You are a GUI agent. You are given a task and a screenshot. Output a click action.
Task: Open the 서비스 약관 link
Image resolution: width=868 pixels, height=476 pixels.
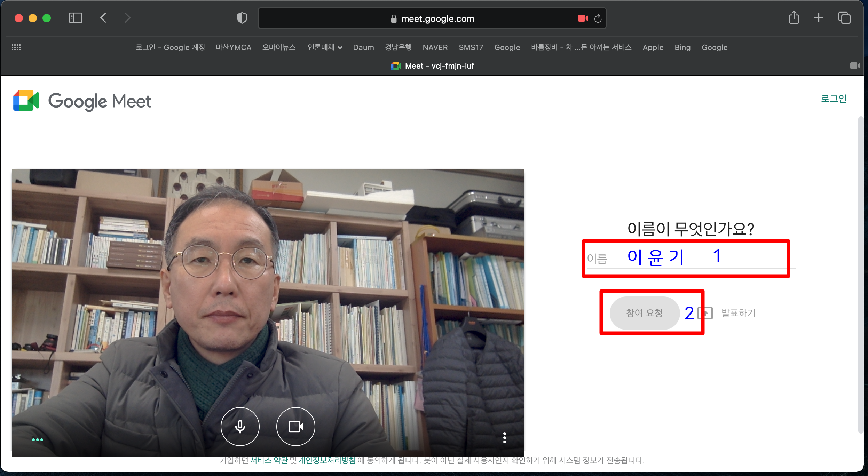(269, 460)
